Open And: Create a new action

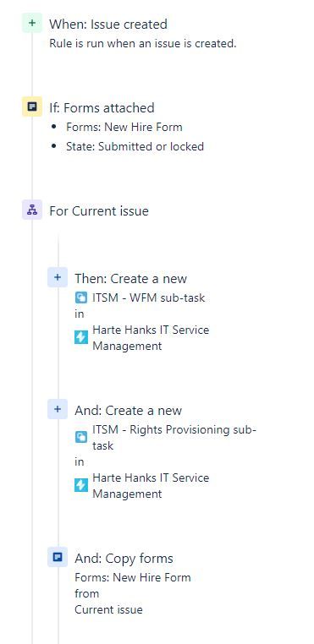click(129, 410)
